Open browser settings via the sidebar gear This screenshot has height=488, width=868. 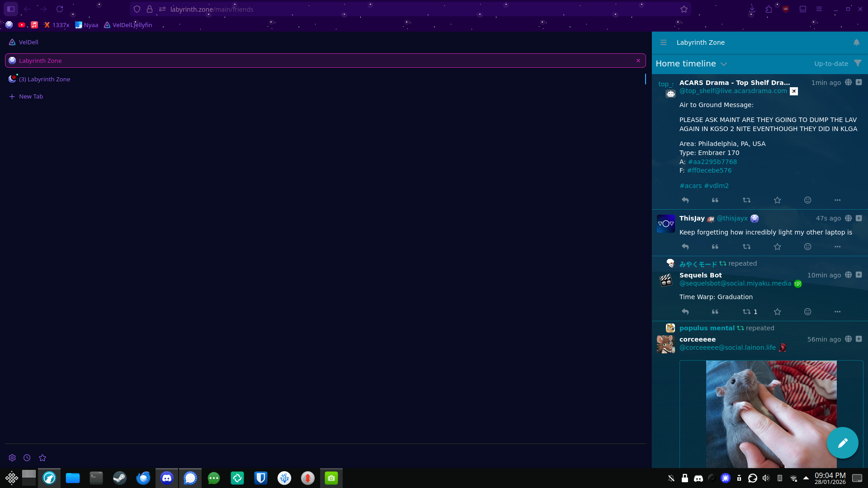pyautogui.click(x=12, y=457)
